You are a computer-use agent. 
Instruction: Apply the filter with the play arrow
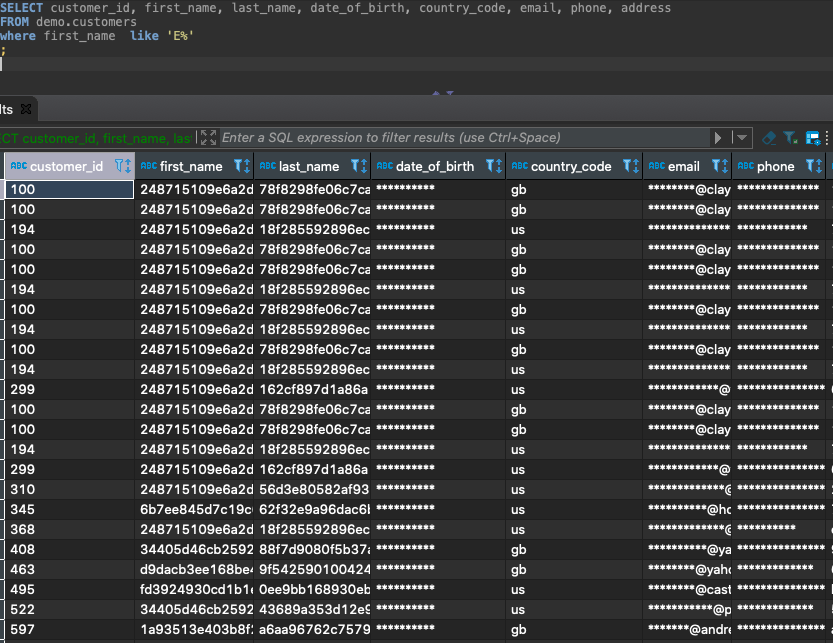pyautogui.click(x=718, y=138)
